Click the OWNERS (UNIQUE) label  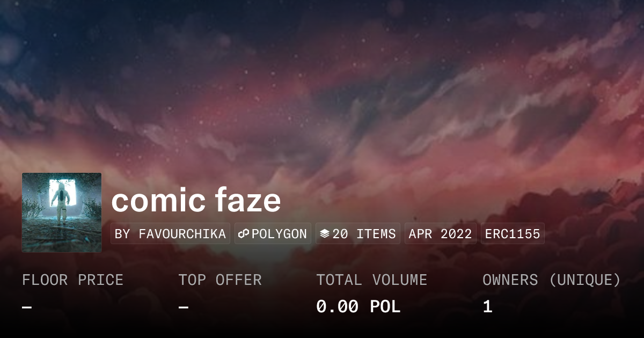[552, 280]
